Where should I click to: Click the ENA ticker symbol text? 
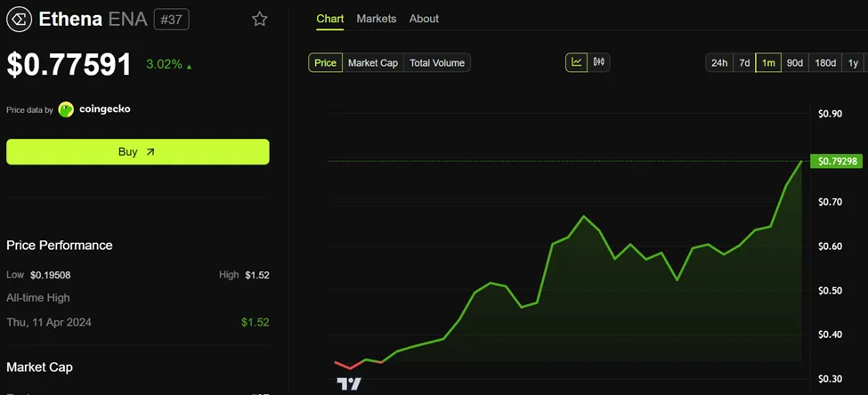[127, 20]
